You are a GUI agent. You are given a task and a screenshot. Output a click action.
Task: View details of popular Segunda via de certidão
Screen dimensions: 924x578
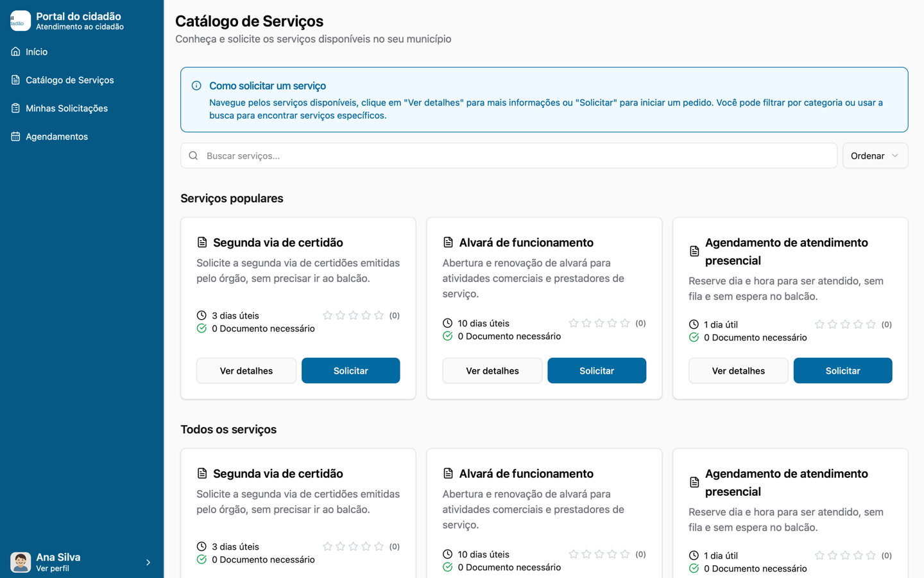[246, 371]
